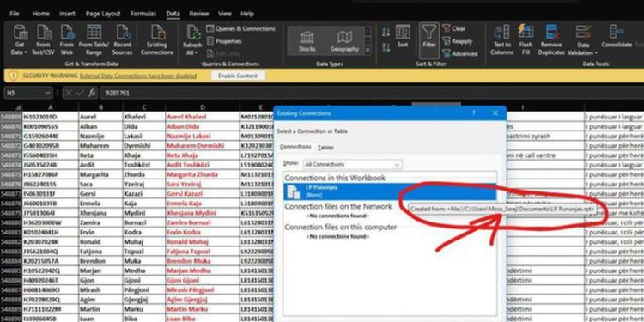The height and width of the screenshot is (322, 644).
Task: Open the Page Layout tab
Action: (103, 14)
